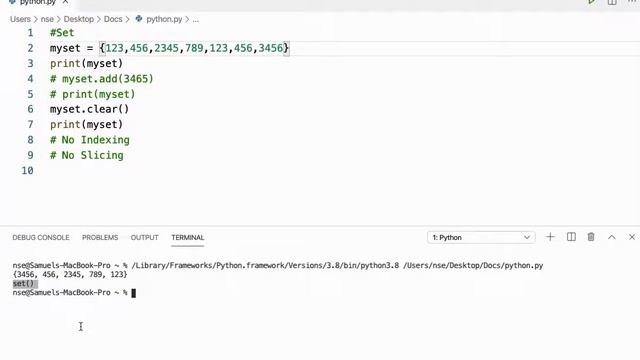Kill terminal with trash icon
The width and height of the screenshot is (640, 360).
pyautogui.click(x=591, y=237)
